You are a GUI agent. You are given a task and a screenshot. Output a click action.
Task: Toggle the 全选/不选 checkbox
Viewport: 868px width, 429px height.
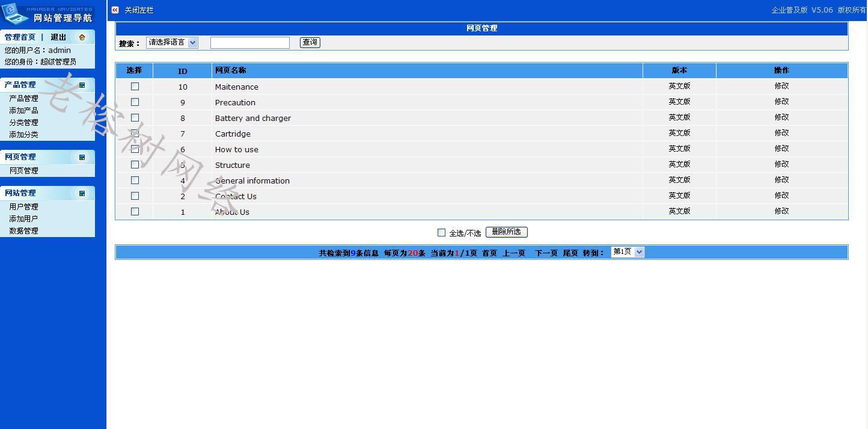point(441,233)
